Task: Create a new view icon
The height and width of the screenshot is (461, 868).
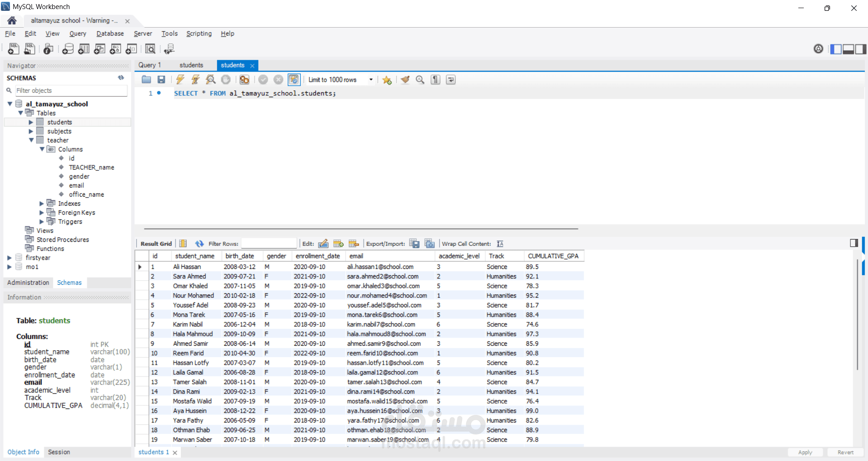Action: coord(100,49)
